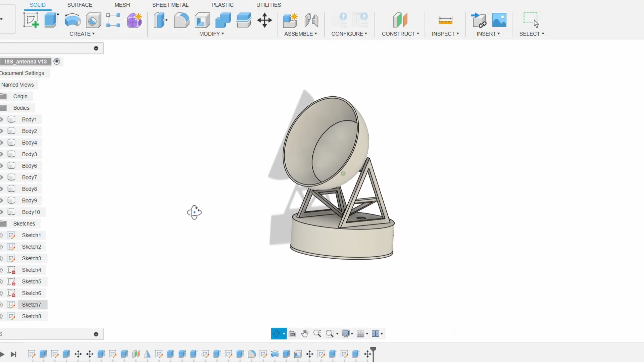Select the Pan tool in the navigation bar

(305, 333)
